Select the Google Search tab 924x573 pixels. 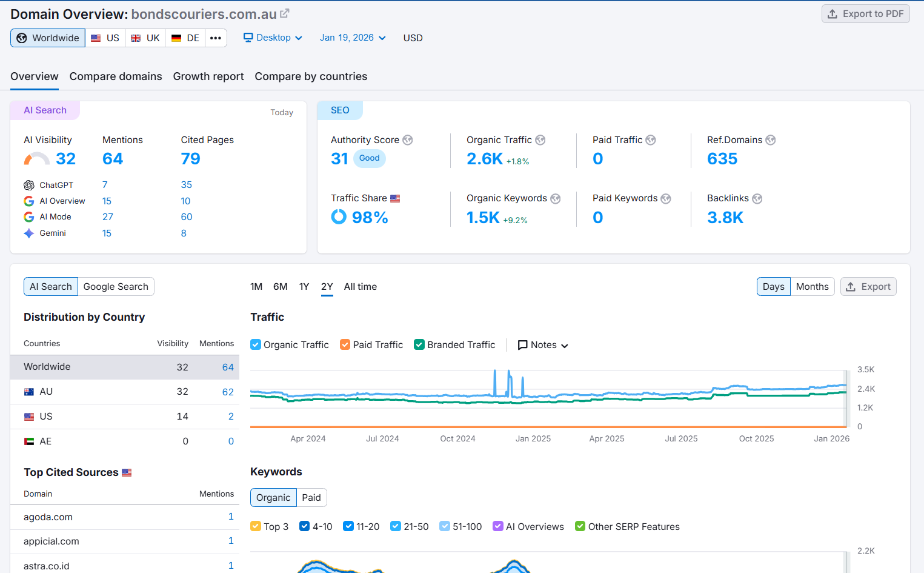[116, 287]
